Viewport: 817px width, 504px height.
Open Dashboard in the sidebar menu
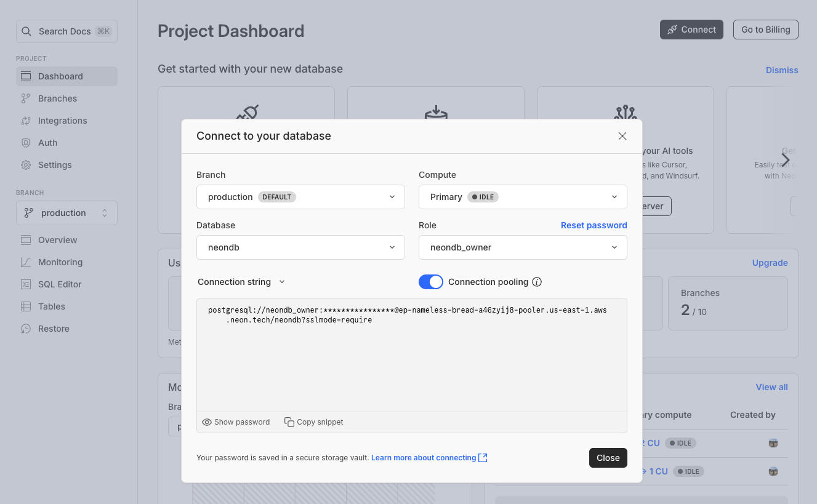66,76
